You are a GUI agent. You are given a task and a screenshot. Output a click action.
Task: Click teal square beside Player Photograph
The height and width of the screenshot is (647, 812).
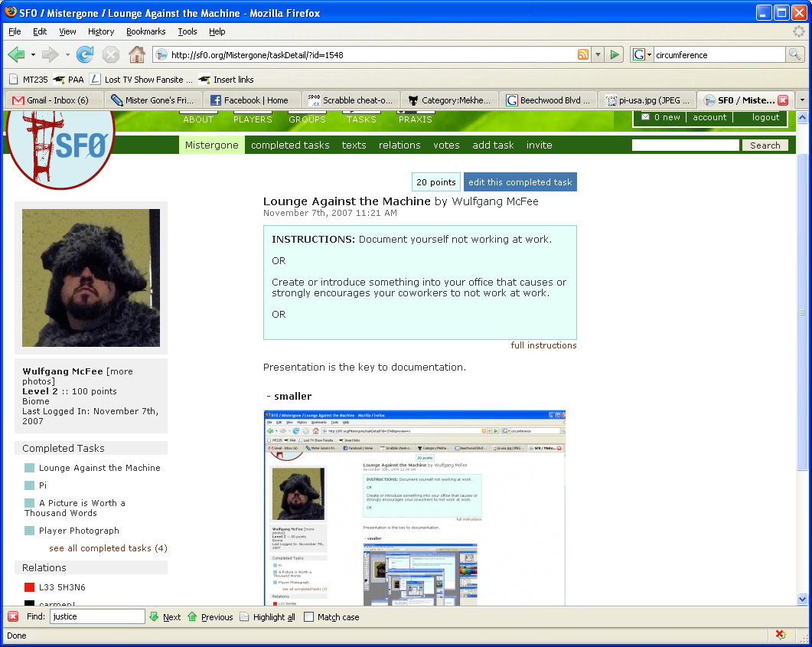30,531
